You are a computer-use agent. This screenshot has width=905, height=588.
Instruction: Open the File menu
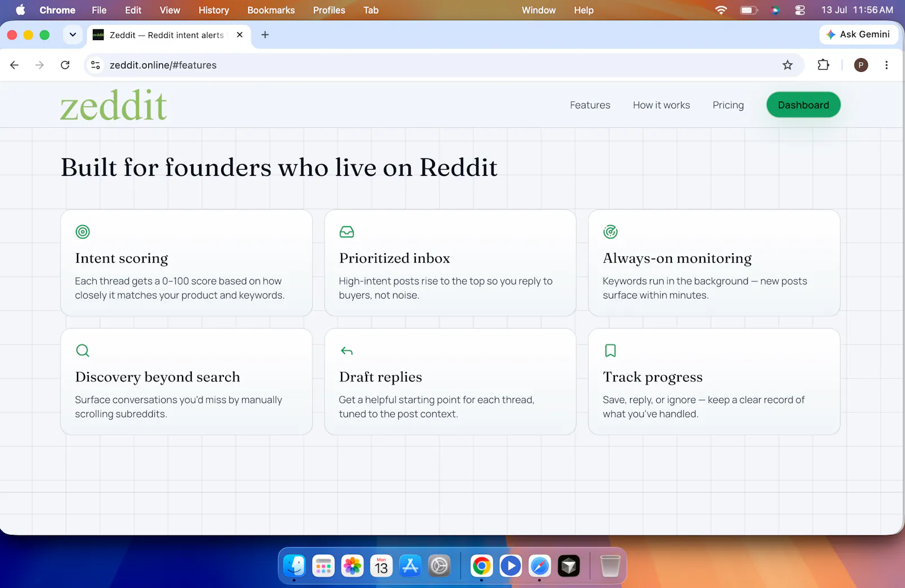[99, 10]
